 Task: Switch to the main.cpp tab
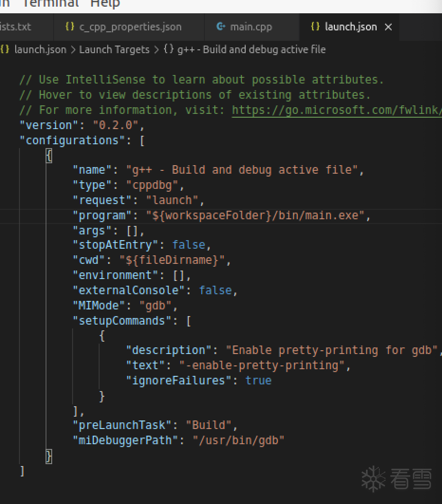point(251,27)
